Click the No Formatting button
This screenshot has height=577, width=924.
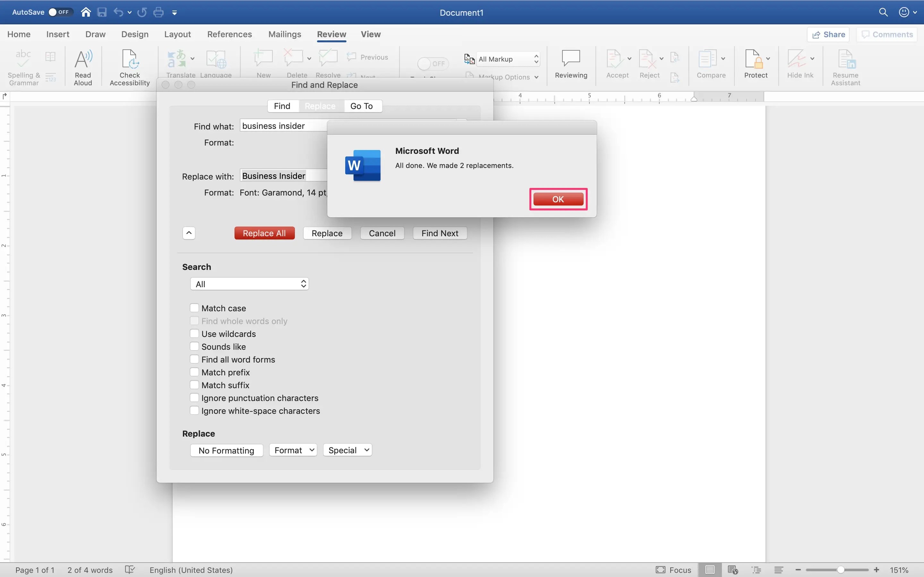(227, 450)
